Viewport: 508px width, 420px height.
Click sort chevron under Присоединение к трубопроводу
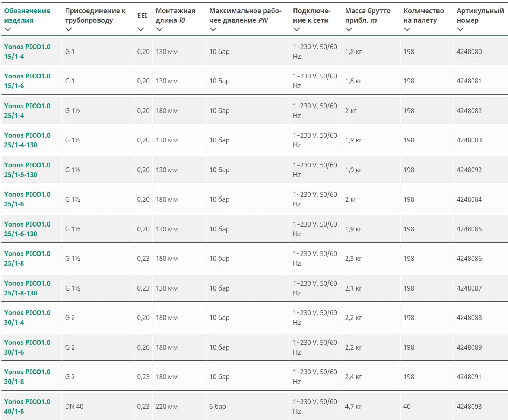(69, 29)
